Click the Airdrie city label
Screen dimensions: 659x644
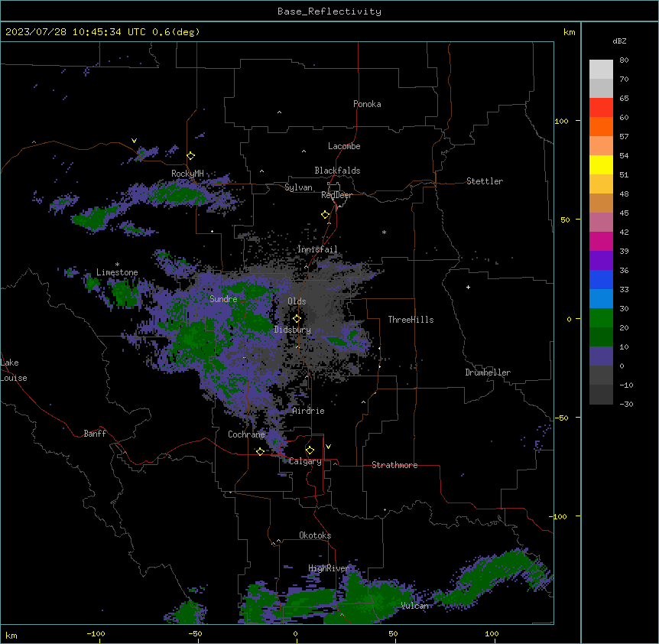pos(309,411)
